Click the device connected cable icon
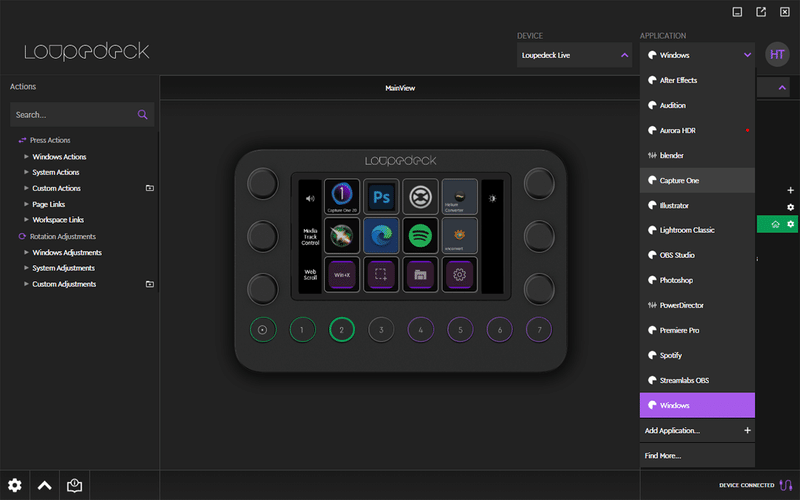800x500 pixels. coord(786,485)
